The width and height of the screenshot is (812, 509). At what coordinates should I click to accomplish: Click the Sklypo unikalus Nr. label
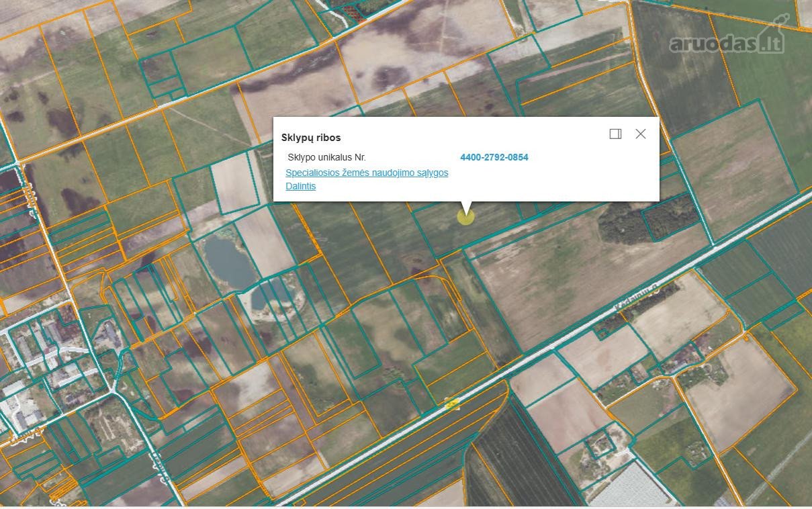click(326, 157)
